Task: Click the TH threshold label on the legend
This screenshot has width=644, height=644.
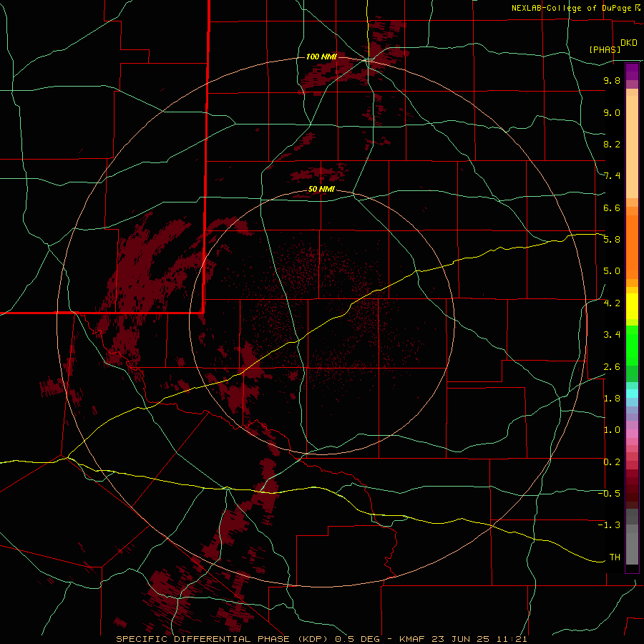Action: (615, 557)
